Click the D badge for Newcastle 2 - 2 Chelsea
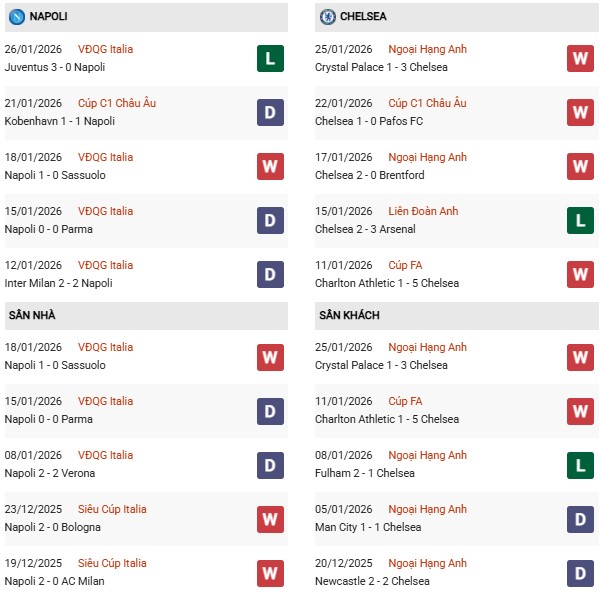Screen dimensions: 600x594 (580, 572)
